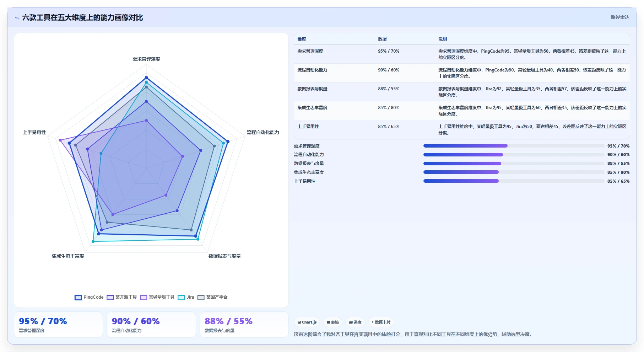The image size is (644, 352).
Task: Click the 数据 column header
Action: (382, 39)
